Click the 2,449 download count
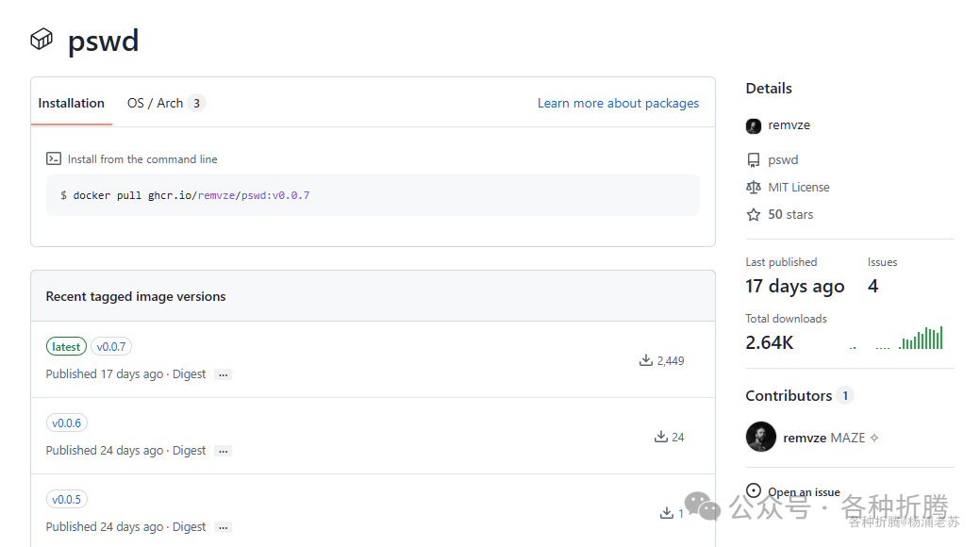 click(671, 360)
